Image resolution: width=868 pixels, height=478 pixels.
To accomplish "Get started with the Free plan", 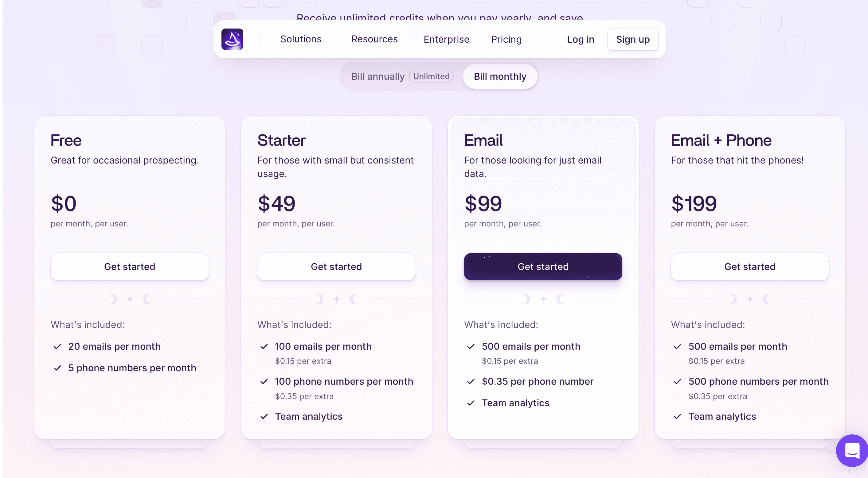I will pyautogui.click(x=130, y=267).
